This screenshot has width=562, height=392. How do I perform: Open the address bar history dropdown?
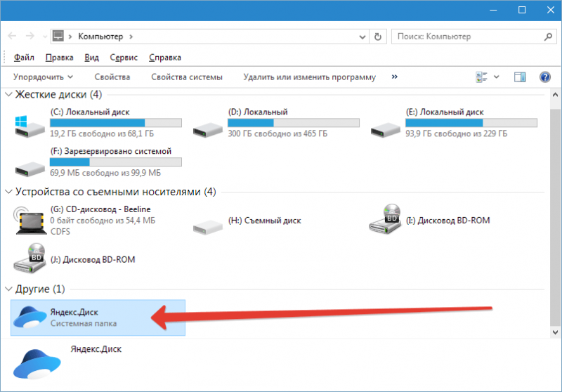pos(362,37)
